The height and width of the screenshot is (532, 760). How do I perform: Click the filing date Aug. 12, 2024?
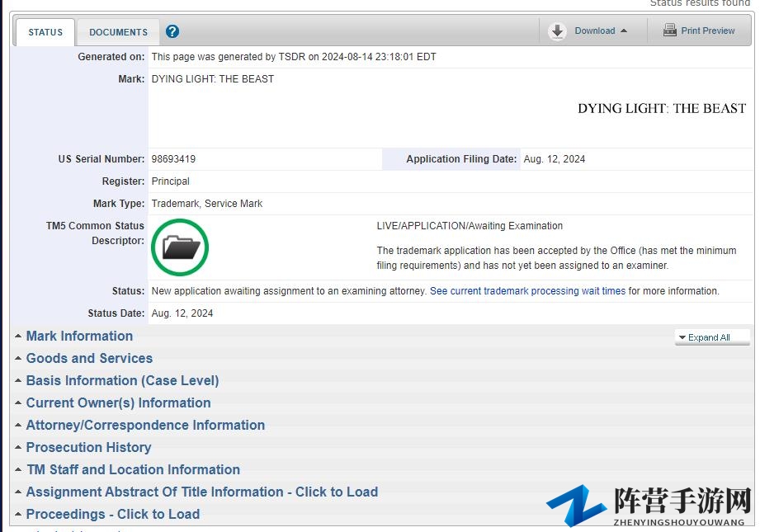pyautogui.click(x=554, y=159)
